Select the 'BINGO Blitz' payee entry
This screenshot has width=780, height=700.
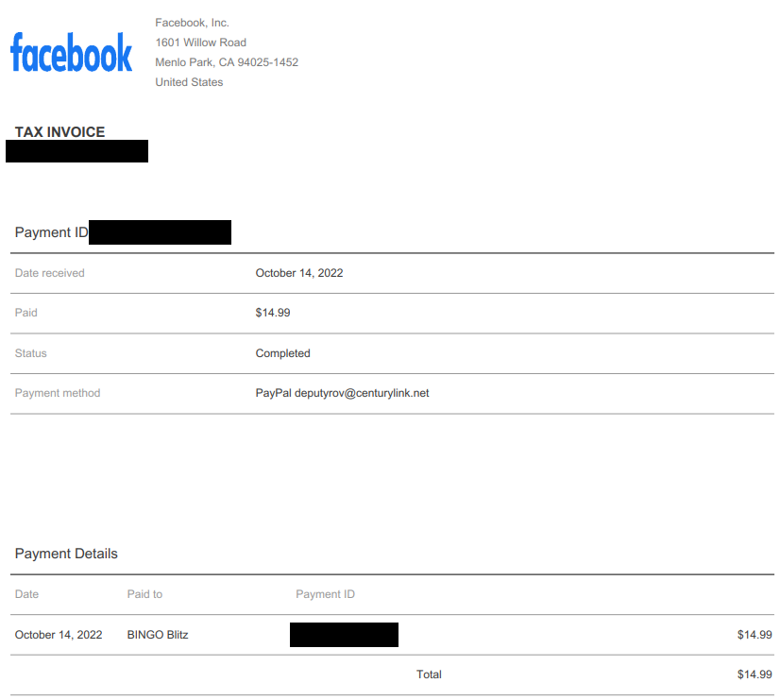(x=157, y=635)
